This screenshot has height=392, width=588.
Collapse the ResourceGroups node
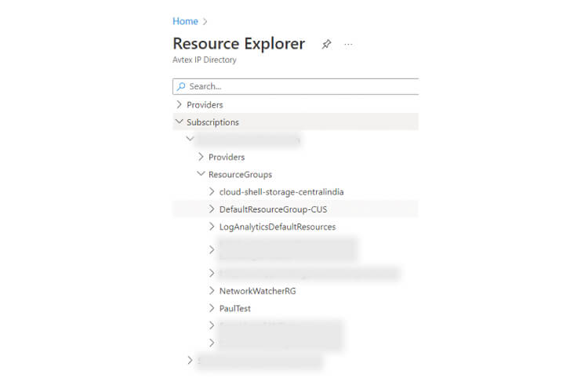coord(201,174)
